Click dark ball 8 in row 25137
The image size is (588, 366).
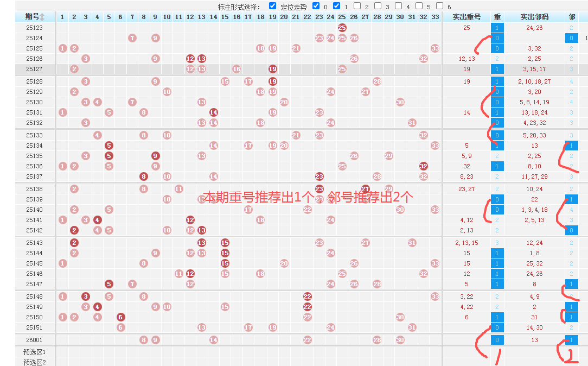(x=144, y=176)
